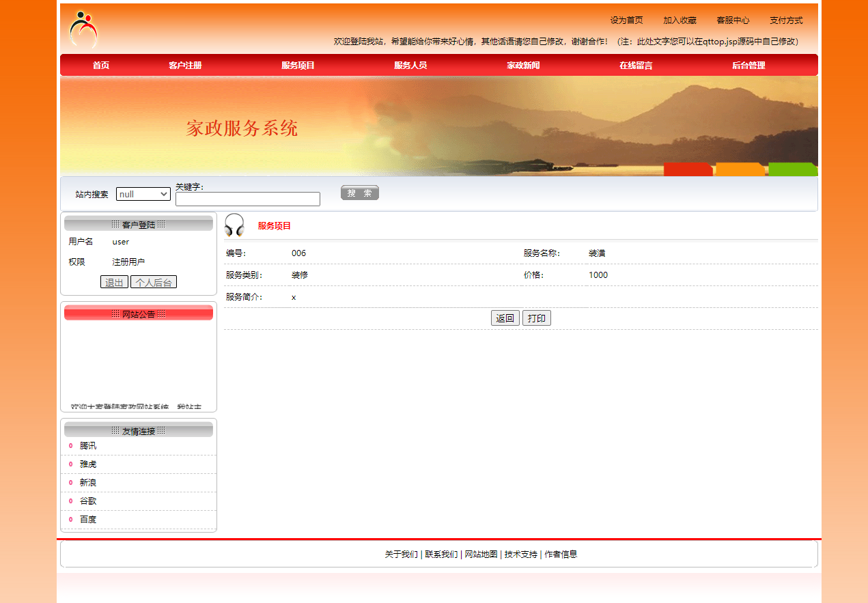
Task: Open the null search category dropdown
Action: pos(143,194)
